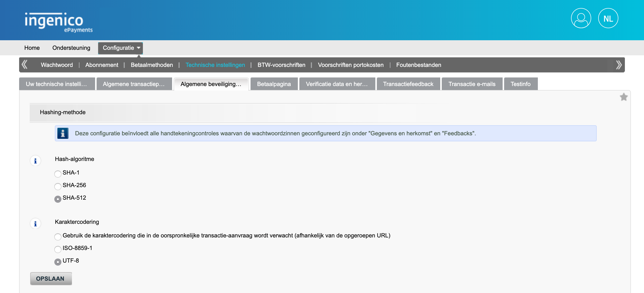Open the Wachtwoord submenu item
Screen dimensions: 644x293
click(57, 65)
